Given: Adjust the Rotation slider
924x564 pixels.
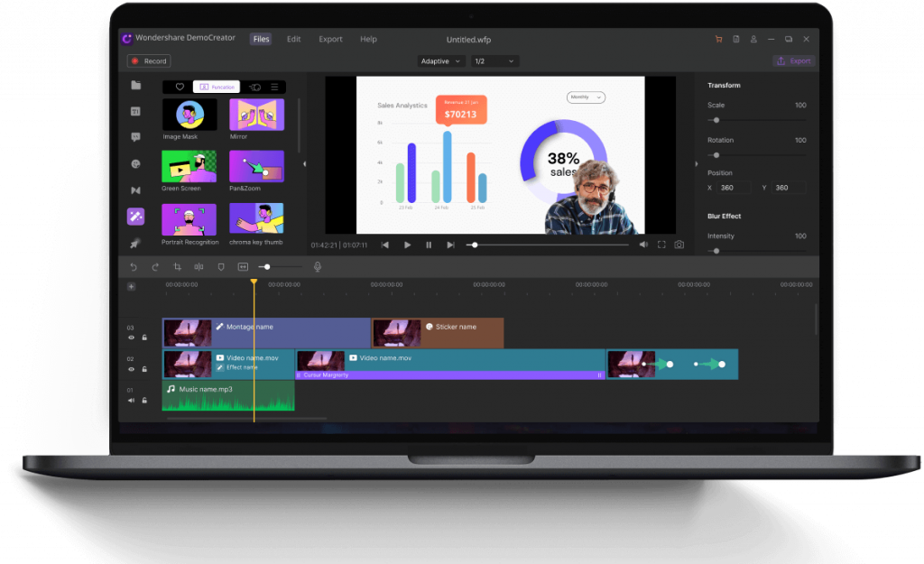Looking at the screenshot, I should (757, 155).
